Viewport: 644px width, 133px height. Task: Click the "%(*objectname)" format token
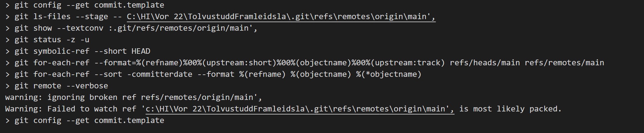tap(389, 74)
